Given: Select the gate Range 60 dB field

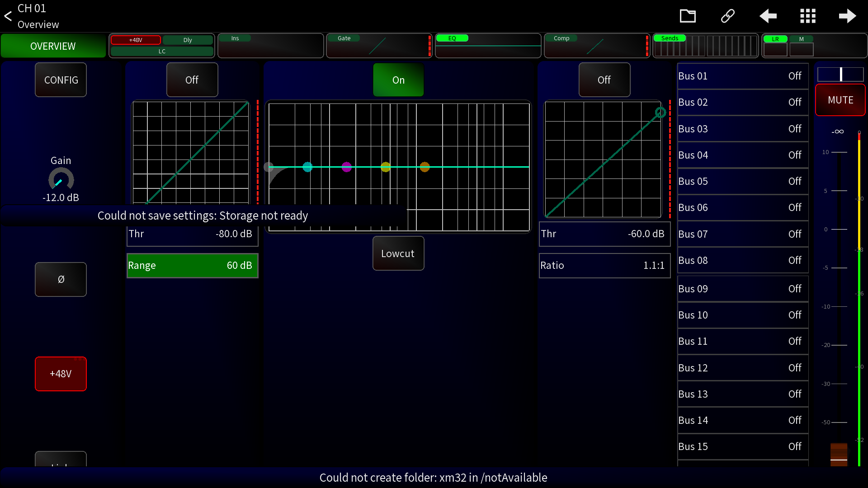Looking at the screenshot, I should point(192,265).
